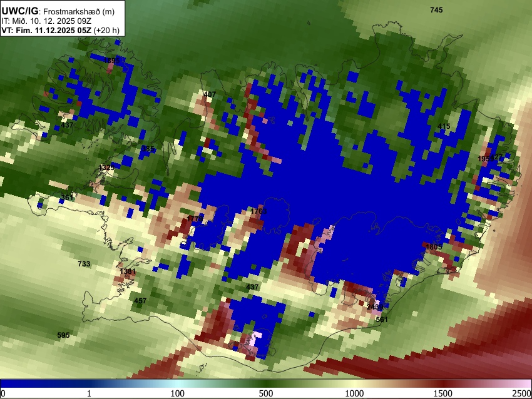Click the 1000 tick label on the color scale

tap(354, 393)
